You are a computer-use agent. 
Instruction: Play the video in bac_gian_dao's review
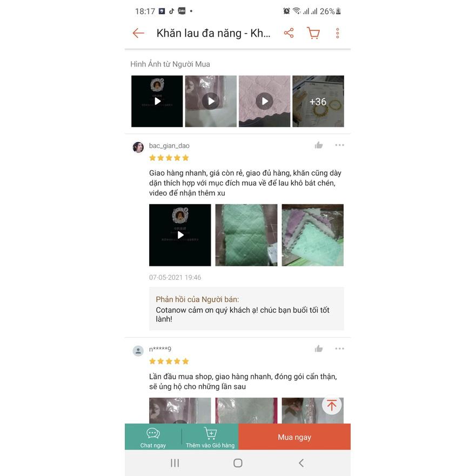tap(180, 235)
